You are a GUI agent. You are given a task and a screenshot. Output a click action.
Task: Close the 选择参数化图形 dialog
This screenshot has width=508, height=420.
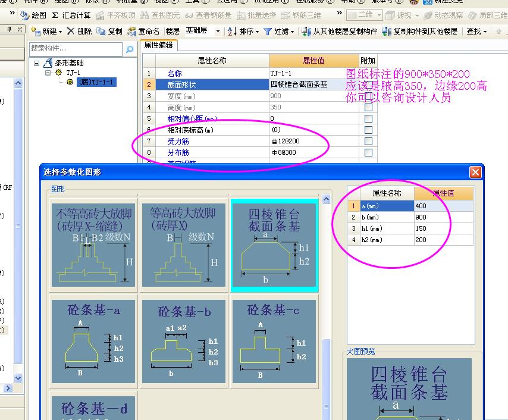tap(476, 172)
